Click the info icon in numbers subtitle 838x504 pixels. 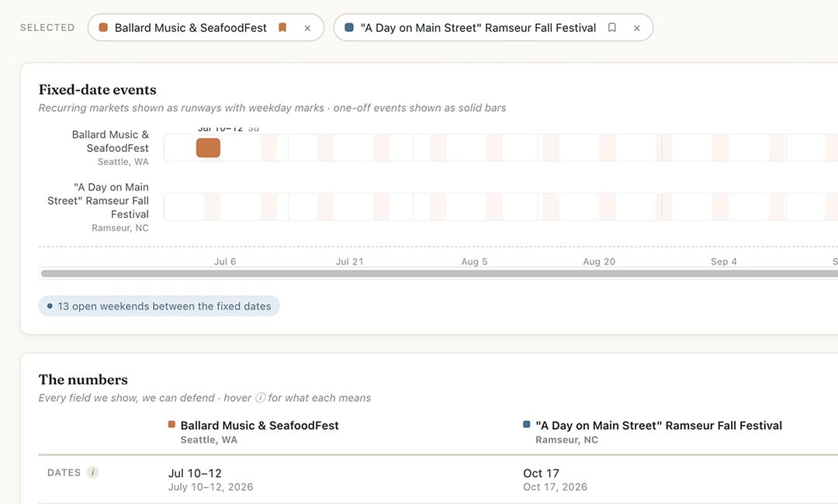coord(260,398)
